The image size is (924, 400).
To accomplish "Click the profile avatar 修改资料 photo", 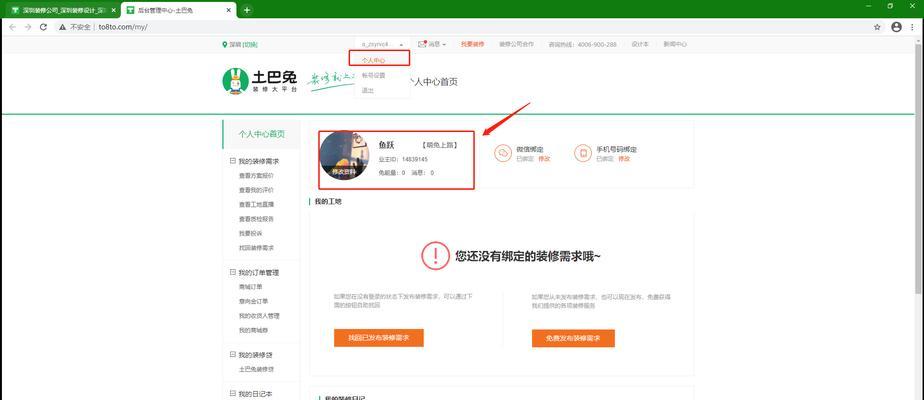I will coord(345,156).
